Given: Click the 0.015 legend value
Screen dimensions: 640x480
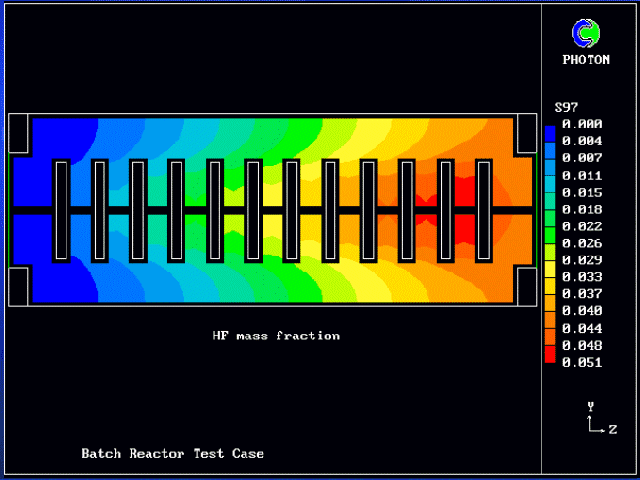Looking at the screenshot, I should pos(581,192).
